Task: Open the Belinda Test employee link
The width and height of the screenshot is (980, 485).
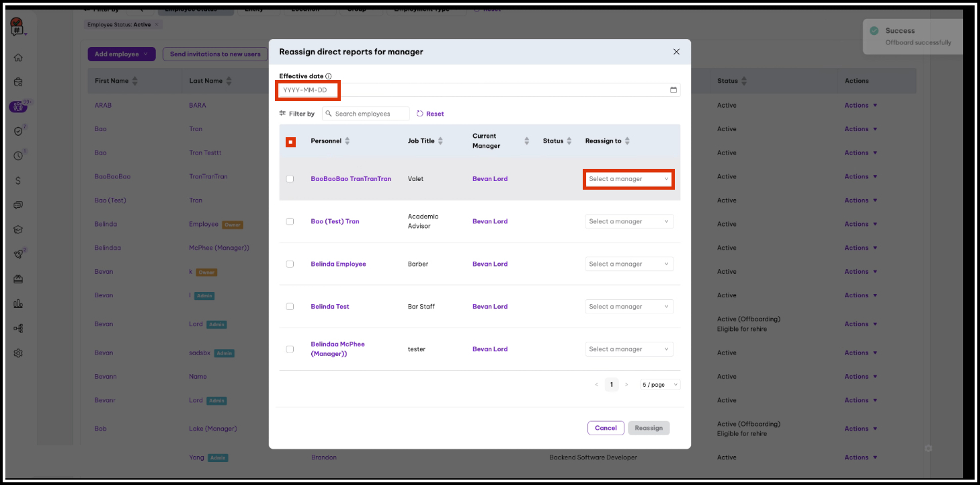Action: click(329, 306)
